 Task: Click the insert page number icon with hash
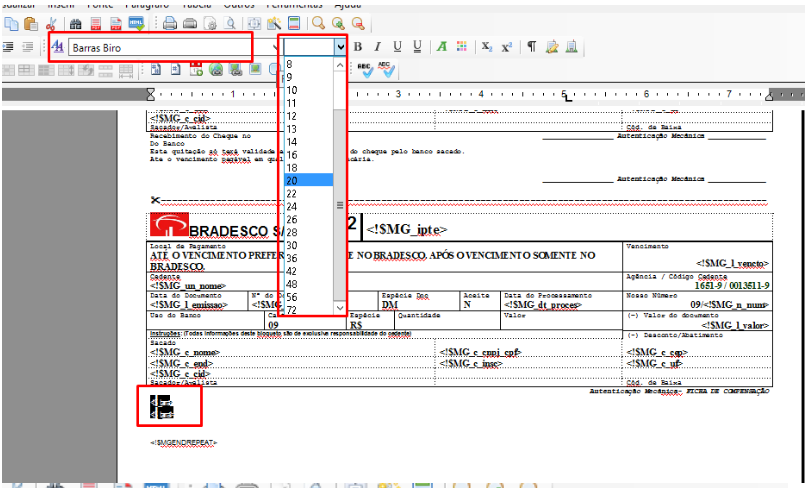(176, 70)
